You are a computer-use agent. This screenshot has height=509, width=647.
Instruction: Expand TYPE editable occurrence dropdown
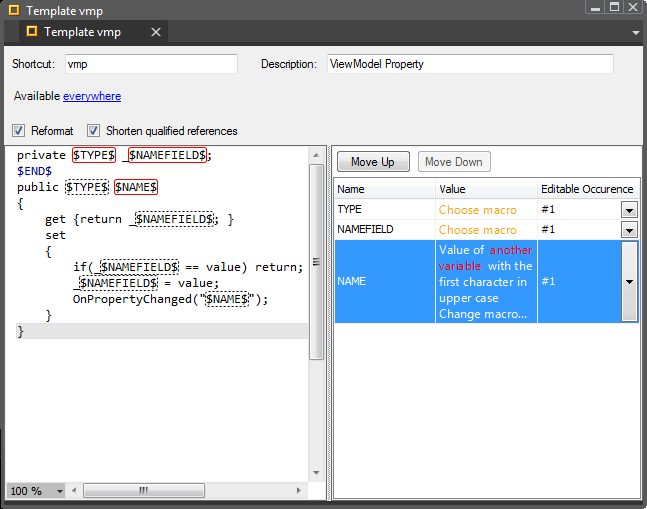coord(629,210)
